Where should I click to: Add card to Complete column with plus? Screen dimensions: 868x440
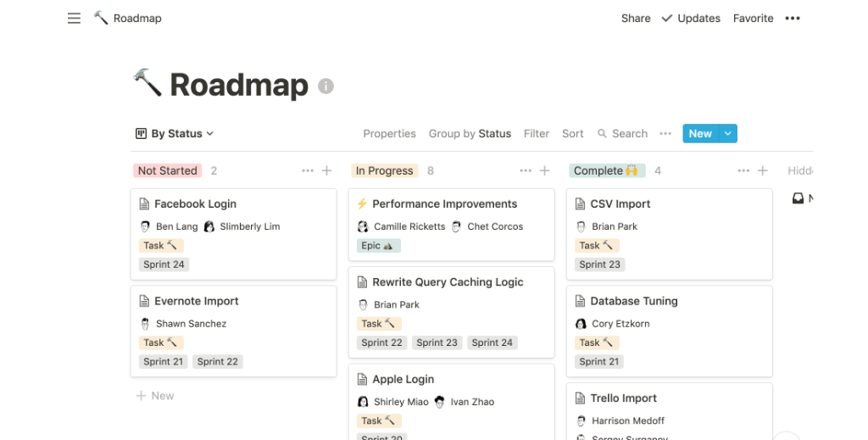763,170
